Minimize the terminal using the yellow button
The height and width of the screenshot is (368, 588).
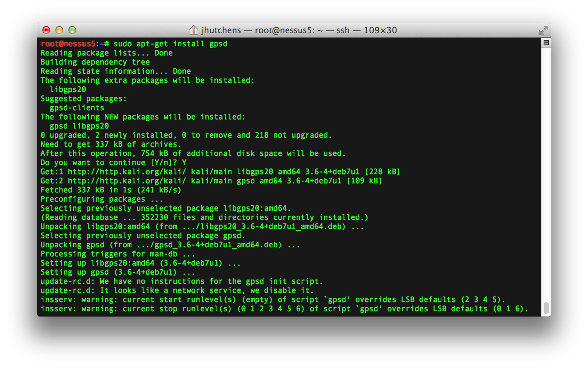[x=60, y=30]
